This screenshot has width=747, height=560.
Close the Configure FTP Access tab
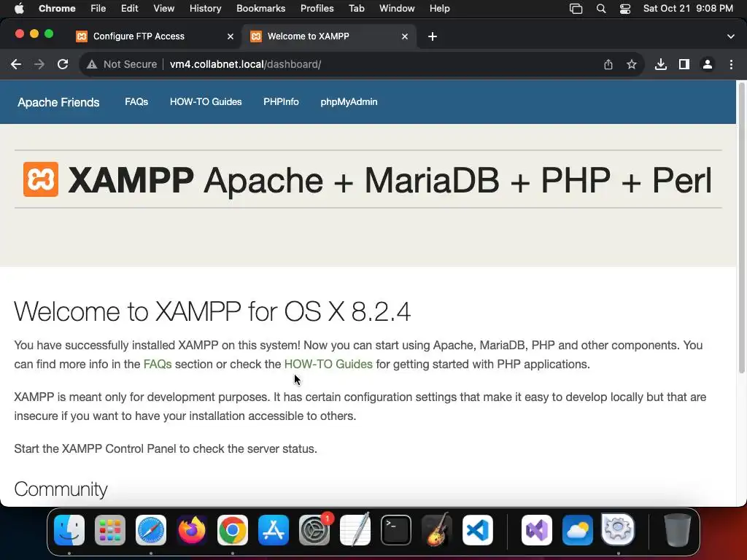[231, 36]
